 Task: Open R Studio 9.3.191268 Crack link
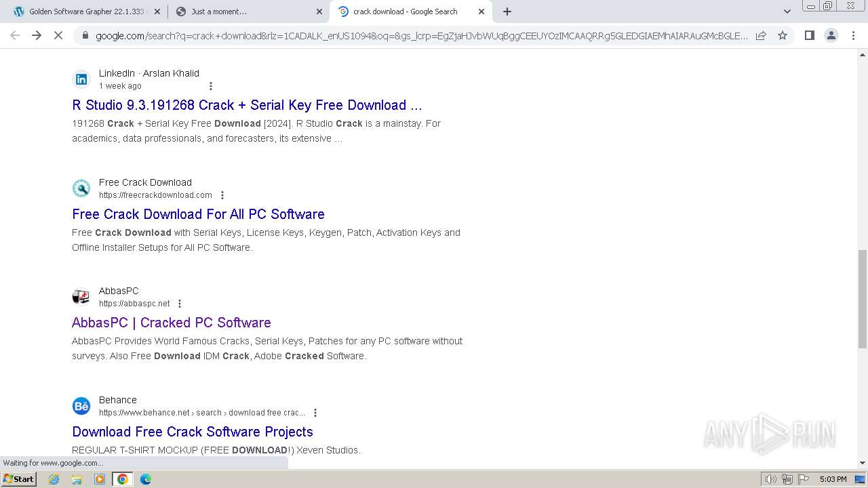pyautogui.click(x=247, y=105)
